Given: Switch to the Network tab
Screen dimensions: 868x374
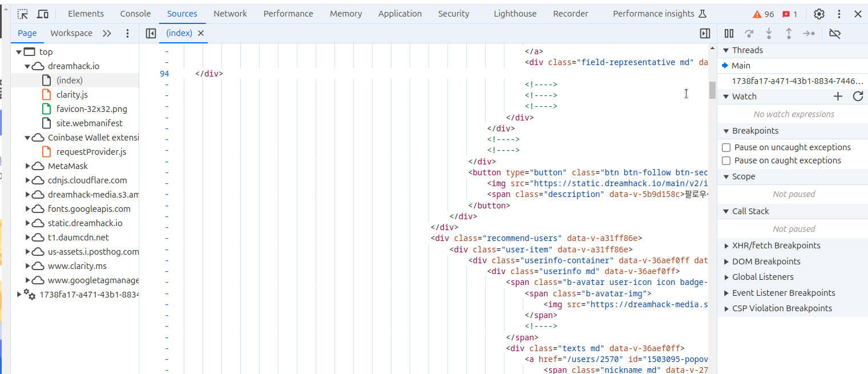Looking at the screenshot, I should [231, 14].
